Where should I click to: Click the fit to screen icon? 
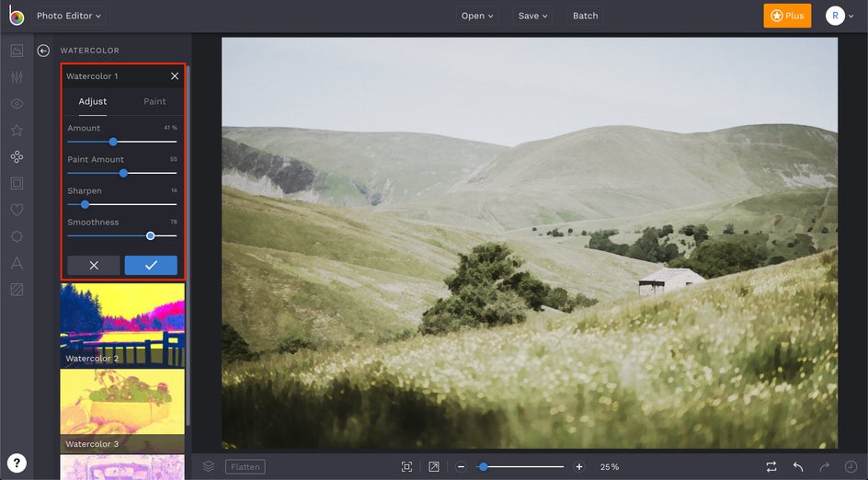coord(406,467)
